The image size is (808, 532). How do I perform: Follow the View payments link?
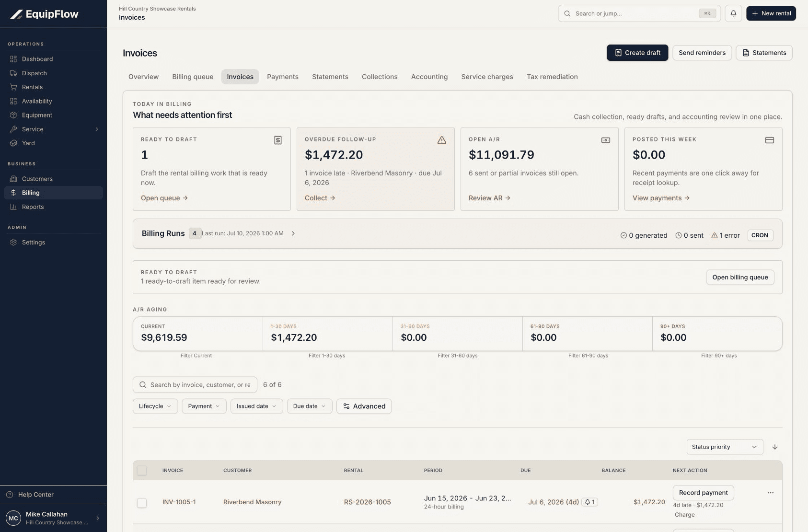[x=661, y=198]
